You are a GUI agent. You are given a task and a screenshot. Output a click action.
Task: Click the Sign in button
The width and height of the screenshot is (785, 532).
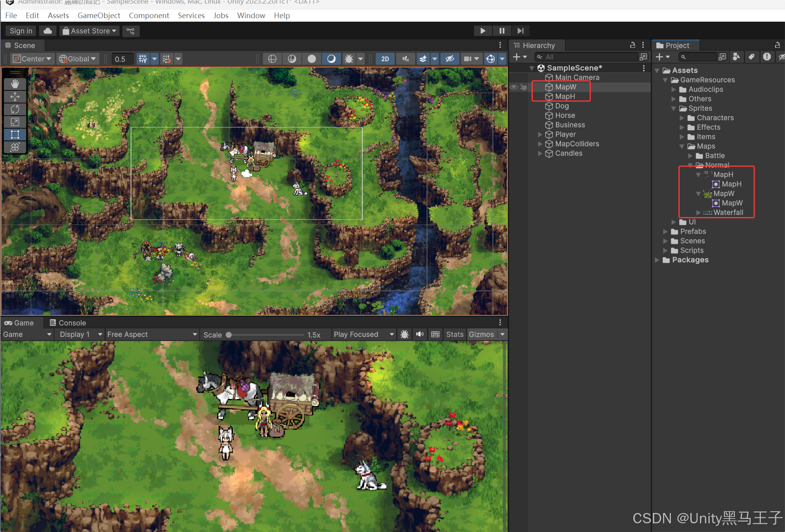21,31
